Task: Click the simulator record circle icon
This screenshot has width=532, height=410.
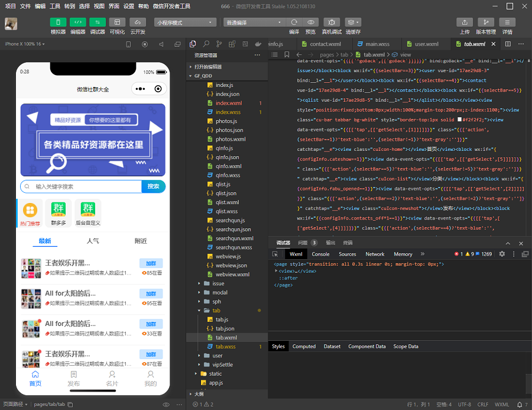Action: pos(145,44)
